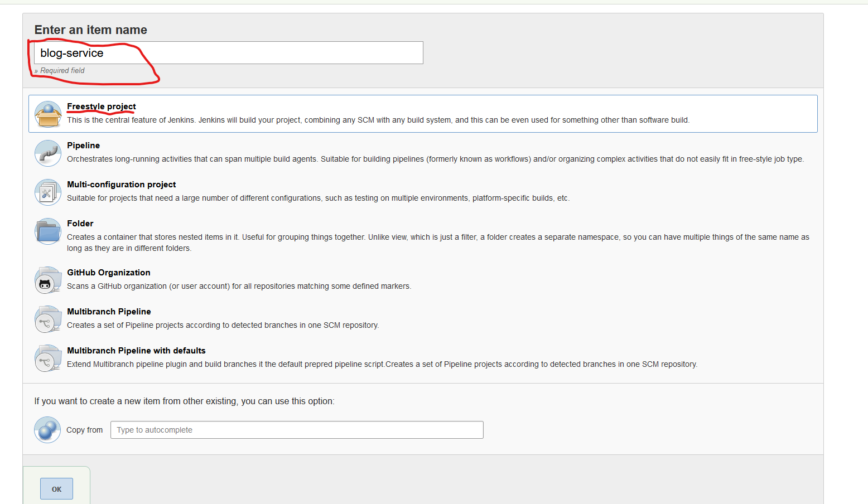This screenshot has height=504, width=868.
Task: Click description 'Extend Multibranch pipeline plugin'
Action: point(382,364)
